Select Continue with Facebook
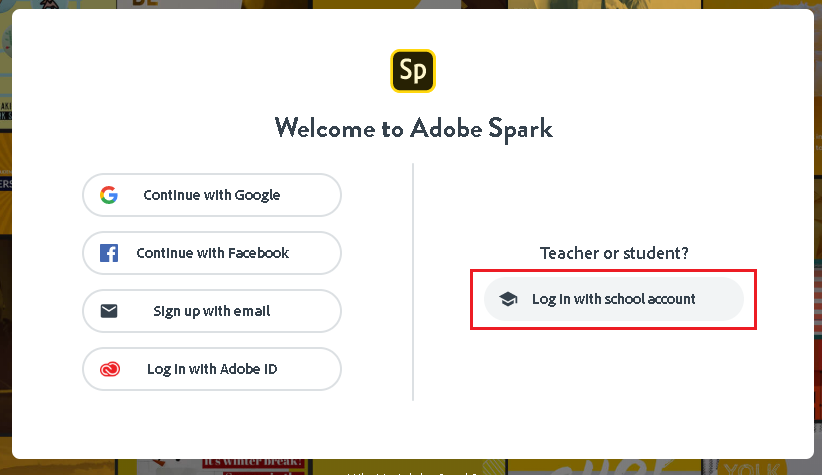The width and height of the screenshot is (822, 475). point(212,253)
